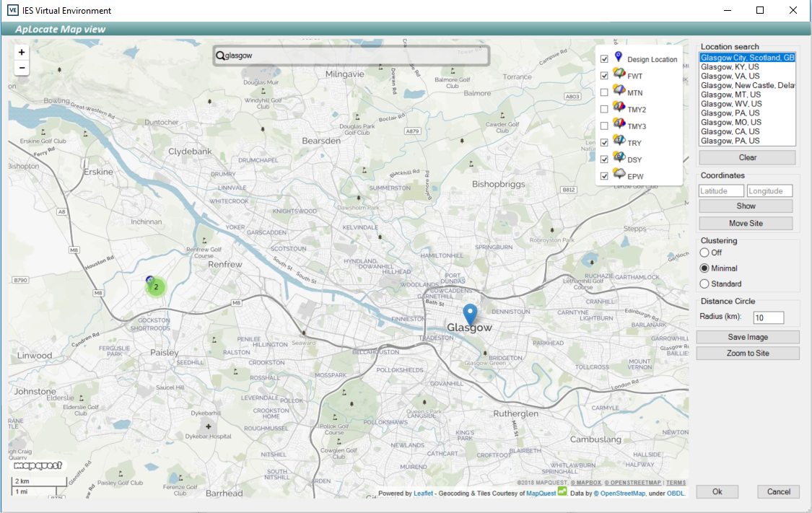Select Standard clustering option

click(x=704, y=284)
